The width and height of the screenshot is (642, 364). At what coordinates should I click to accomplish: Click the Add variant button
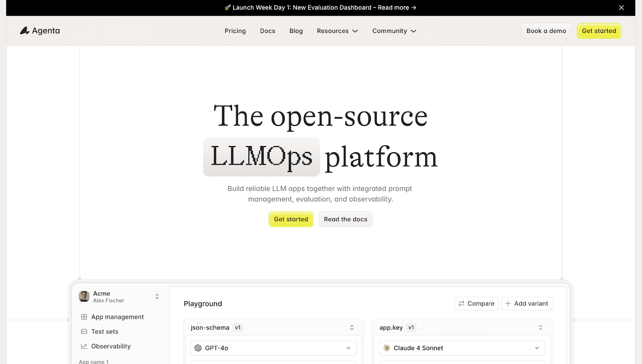527,304
